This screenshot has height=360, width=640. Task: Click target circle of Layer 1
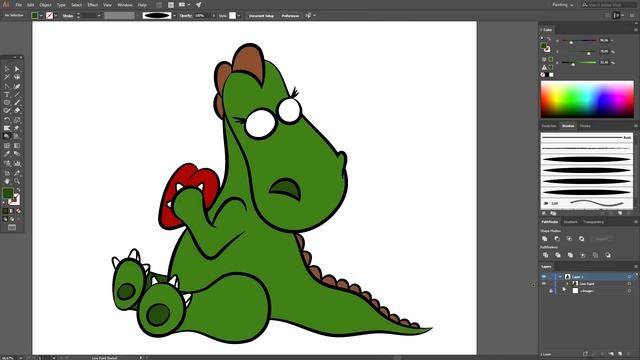click(x=629, y=276)
